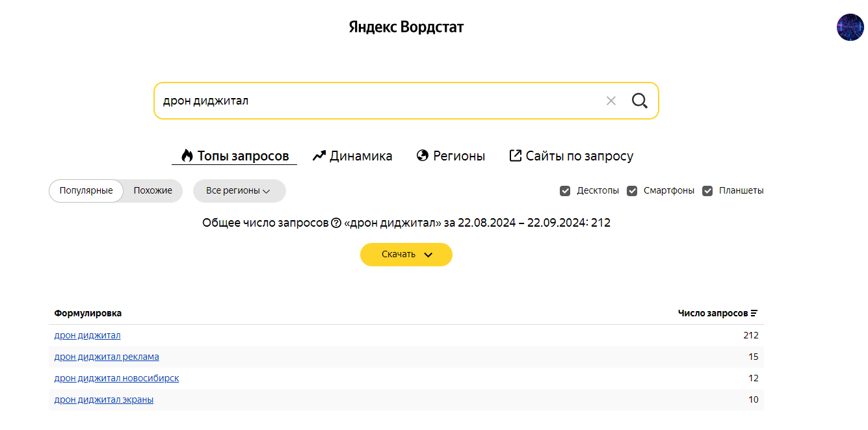Open link дрон диджитал экраны
The image size is (868, 430).
click(104, 399)
